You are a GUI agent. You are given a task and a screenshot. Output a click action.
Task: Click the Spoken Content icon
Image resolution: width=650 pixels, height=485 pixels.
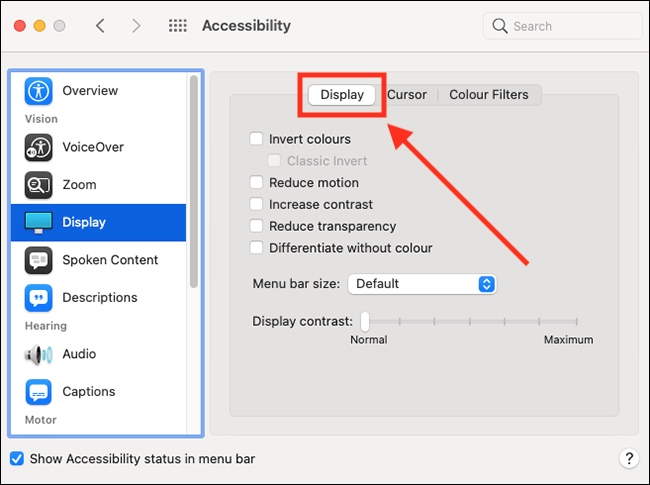[x=38, y=260]
